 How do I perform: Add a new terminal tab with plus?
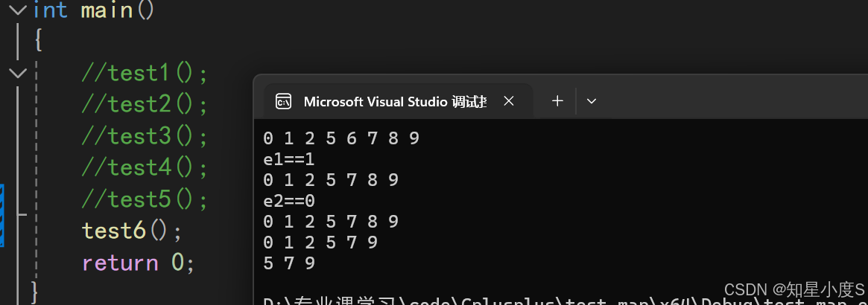(x=557, y=100)
